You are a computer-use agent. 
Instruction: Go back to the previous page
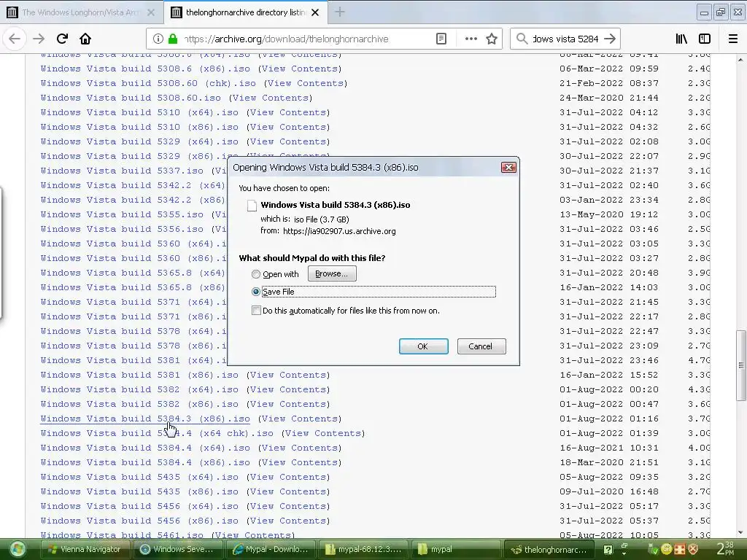[15, 39]
